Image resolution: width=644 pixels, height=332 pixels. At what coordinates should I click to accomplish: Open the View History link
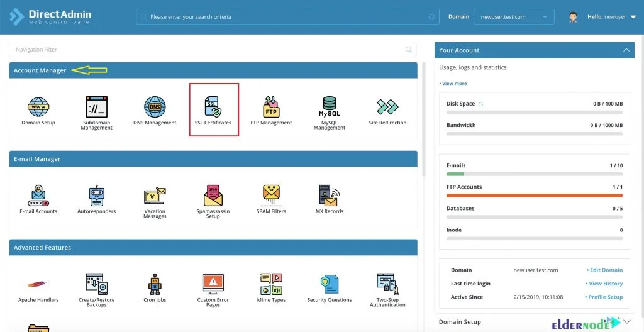pos(605,284)
